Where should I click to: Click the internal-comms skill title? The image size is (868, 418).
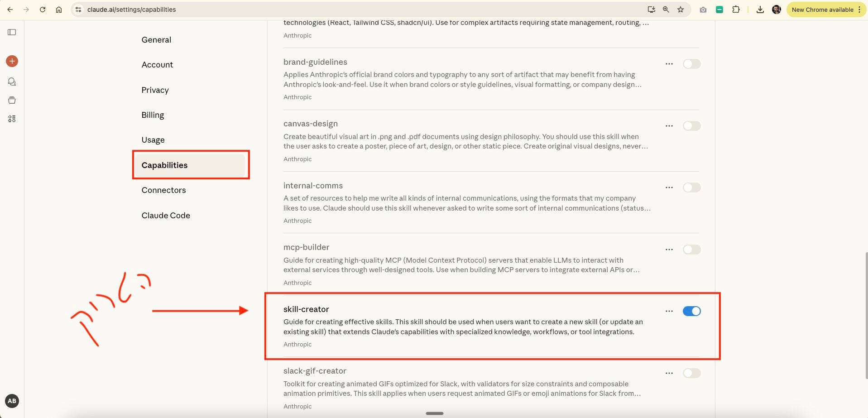pos(313,186)
